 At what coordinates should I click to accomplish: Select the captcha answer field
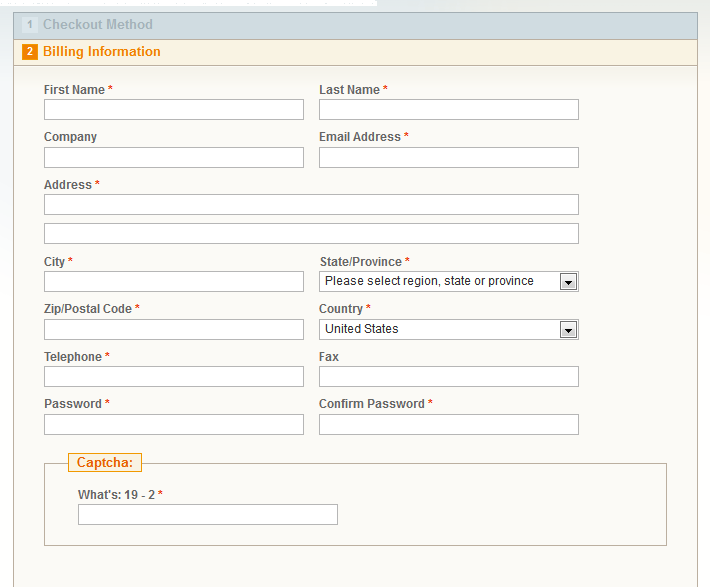208,515
